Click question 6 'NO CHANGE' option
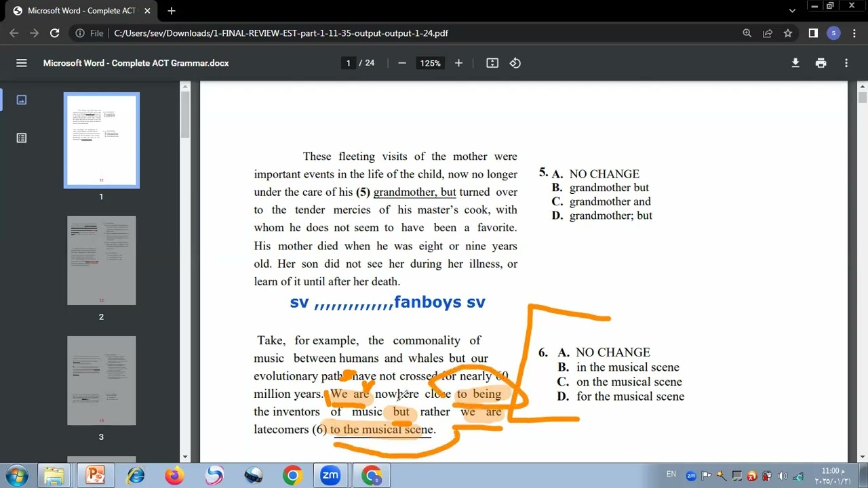 tap(613, 352)
